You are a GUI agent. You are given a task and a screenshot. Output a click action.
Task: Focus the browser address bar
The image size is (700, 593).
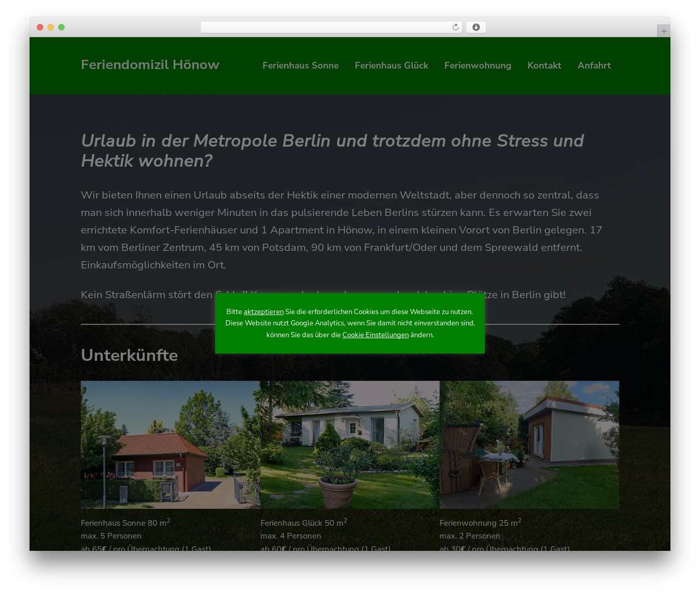(x=331, y=27)
